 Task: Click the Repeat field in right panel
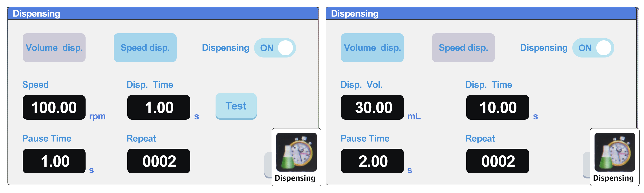tap(497, 161)
